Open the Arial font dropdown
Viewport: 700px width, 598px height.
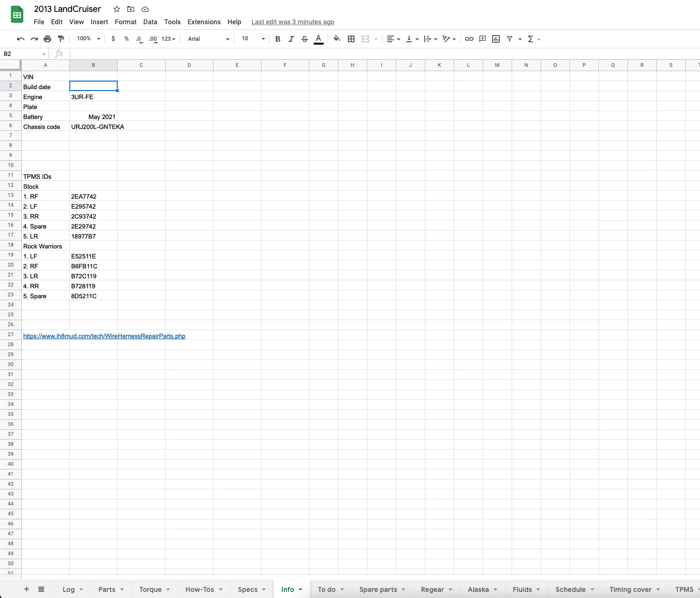[209, 39]
